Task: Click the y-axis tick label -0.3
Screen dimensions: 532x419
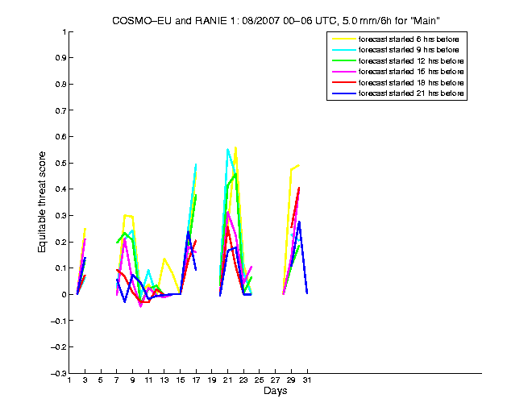Action: 56,374
